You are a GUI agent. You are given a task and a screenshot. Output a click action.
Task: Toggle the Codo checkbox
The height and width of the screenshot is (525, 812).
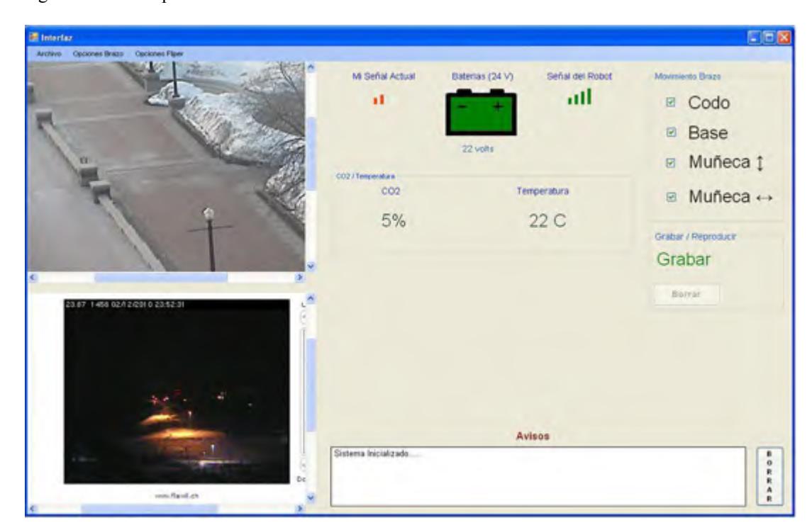(671, 103)
